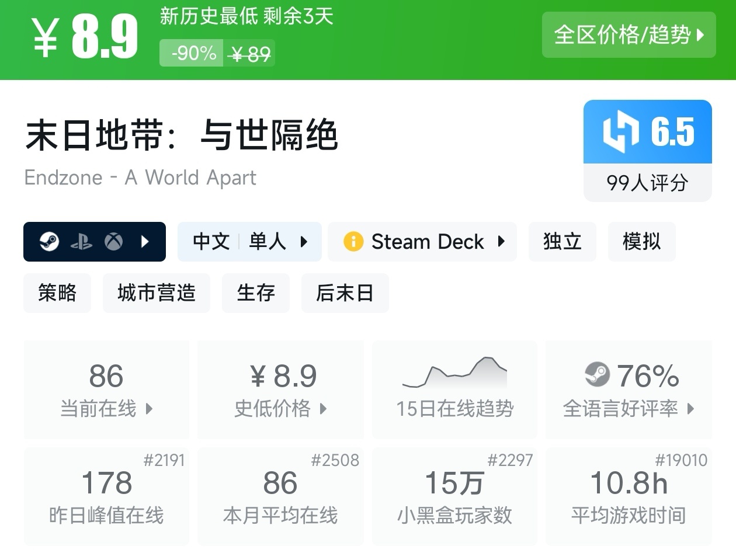Expand the platforms list arrow

145,241
